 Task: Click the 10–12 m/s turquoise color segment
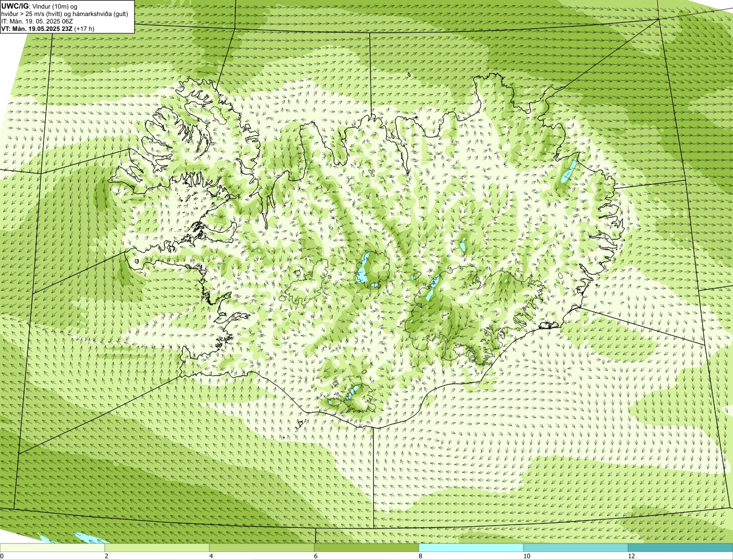(x=576, y=547)
